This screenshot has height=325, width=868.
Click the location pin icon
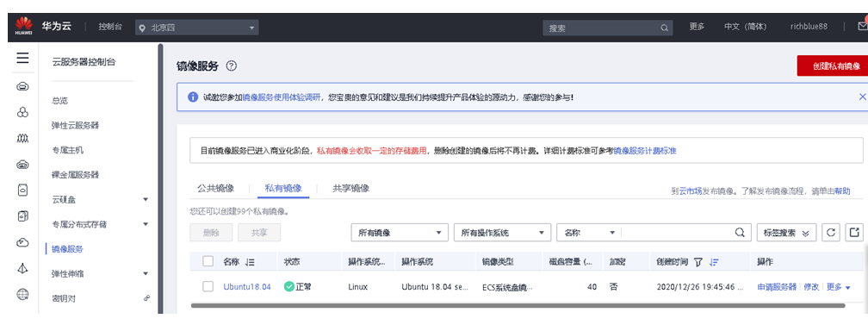coord(143,28)
